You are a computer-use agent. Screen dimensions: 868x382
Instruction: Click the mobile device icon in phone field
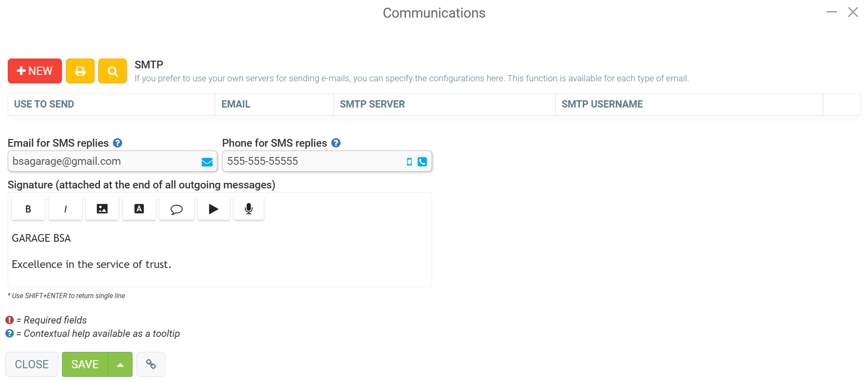point(408,162)
